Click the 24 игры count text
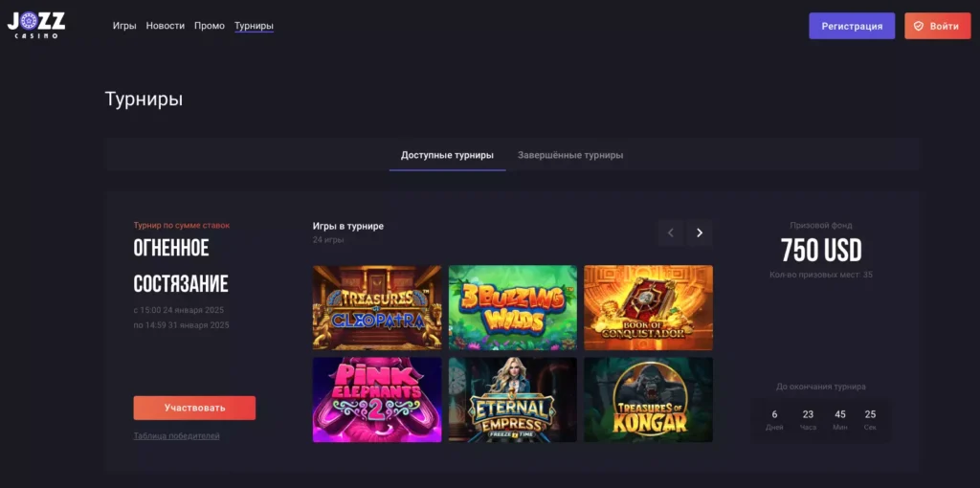Viewport: 980px width, 488px height. click(328, 240)
